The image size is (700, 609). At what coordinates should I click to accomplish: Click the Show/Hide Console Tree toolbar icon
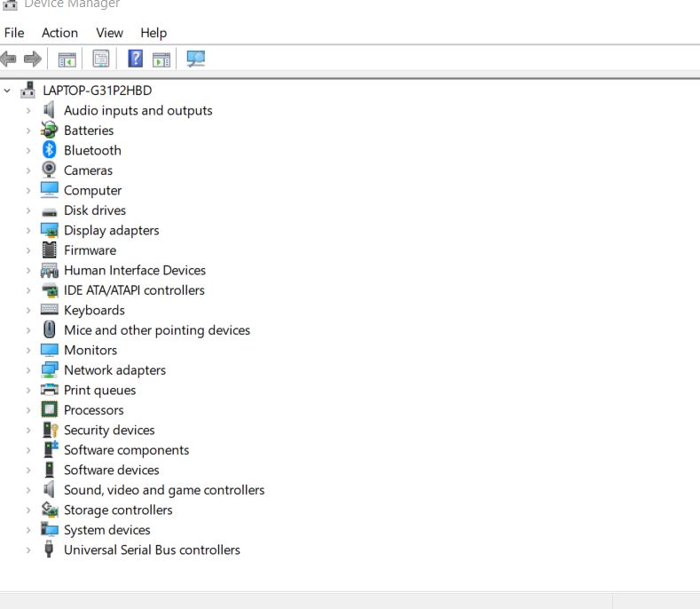pyautogui.click(x=67, y=59)
